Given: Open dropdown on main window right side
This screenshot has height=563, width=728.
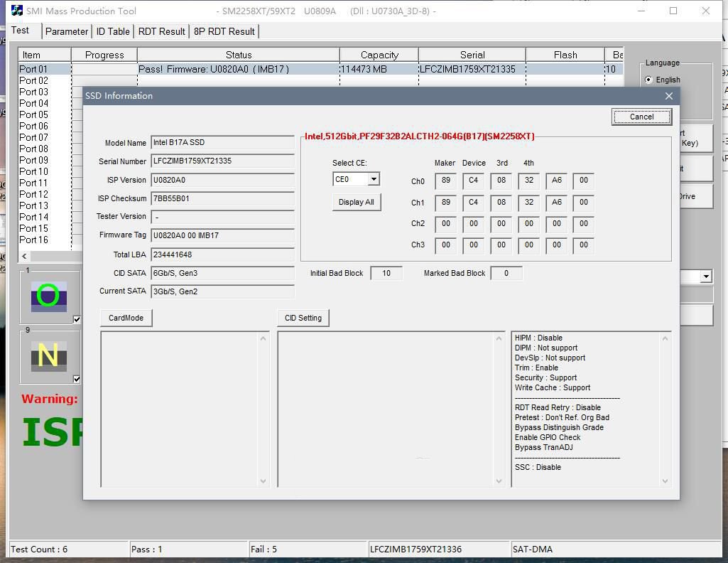Looking at the screenshot, I should pyautogui.click(x=706, y=277).
